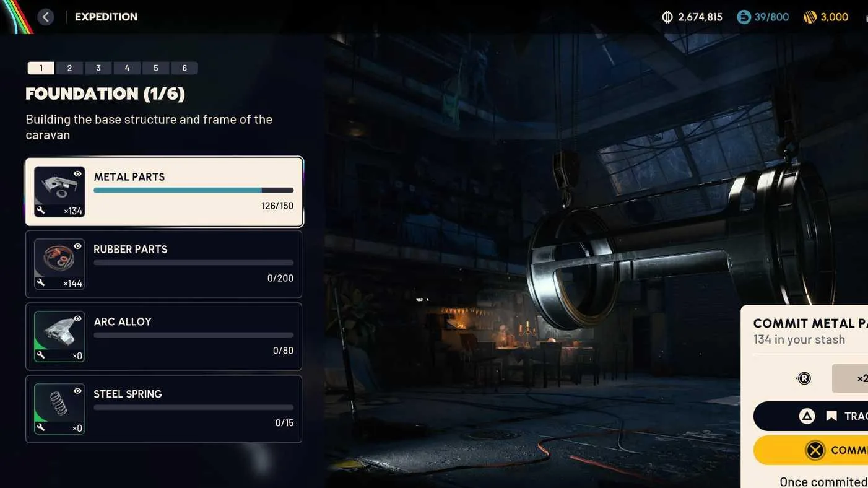Click the ×134 stash count on Metal Parts
This screenshot has height=488, width=868.
(73, 211)
